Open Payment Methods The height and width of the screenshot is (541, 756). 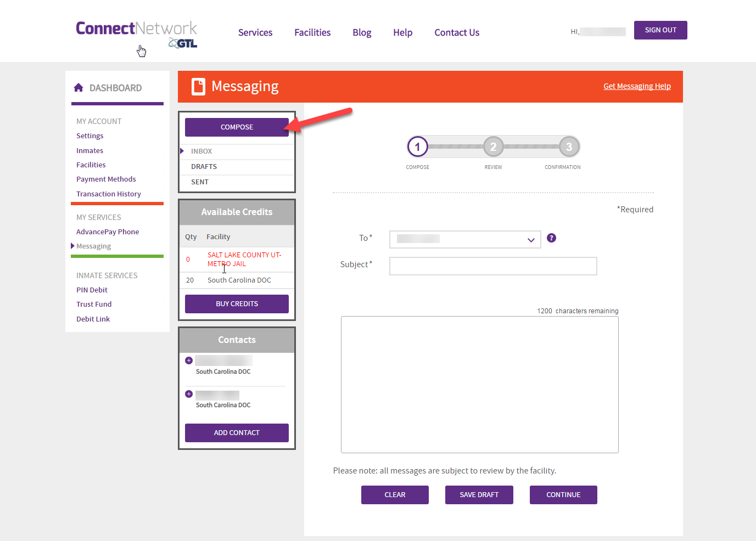(x=106, y=179)
